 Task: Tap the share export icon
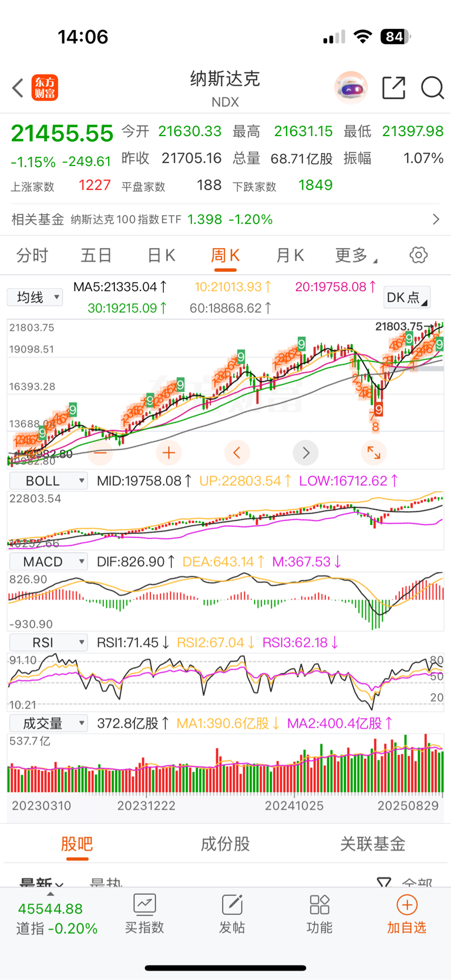click(393, 88)
